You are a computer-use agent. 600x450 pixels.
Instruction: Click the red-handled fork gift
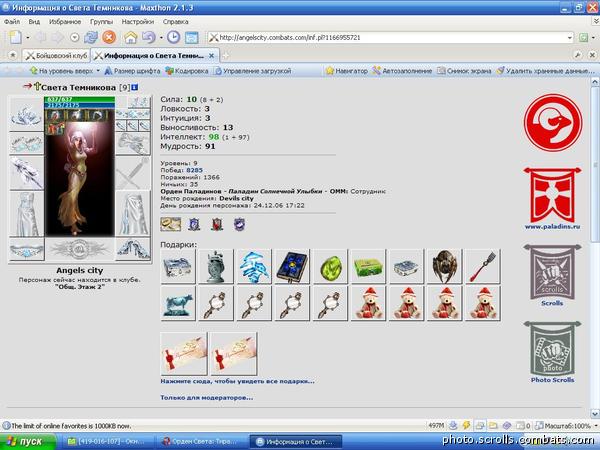click(x=483, y=266)
